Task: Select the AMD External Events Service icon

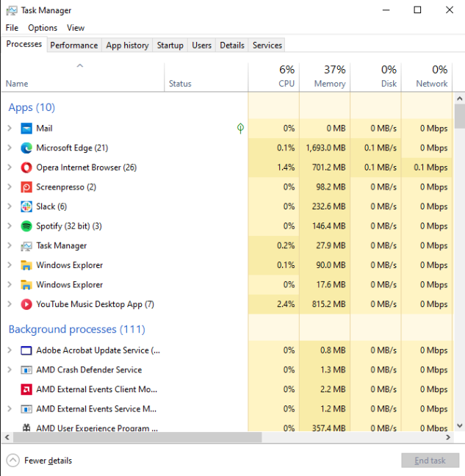Action: pos(26,409)
